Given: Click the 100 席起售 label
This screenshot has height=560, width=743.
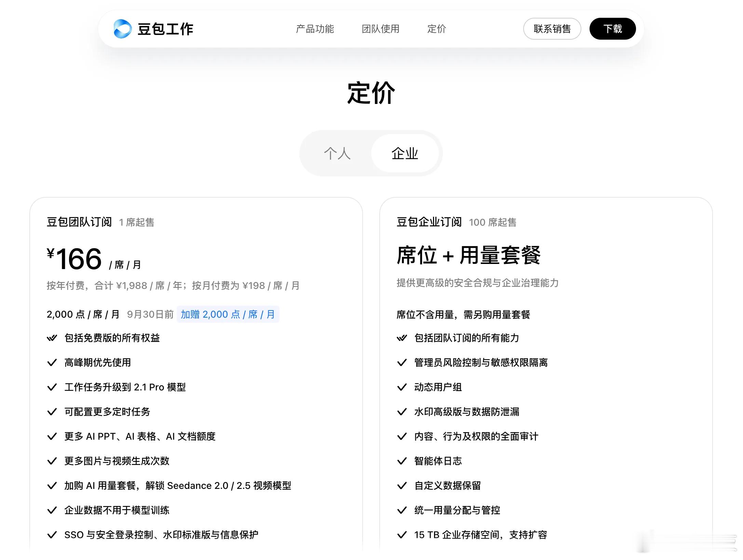Looking at the screenshot, I should (x=492, y=223).
